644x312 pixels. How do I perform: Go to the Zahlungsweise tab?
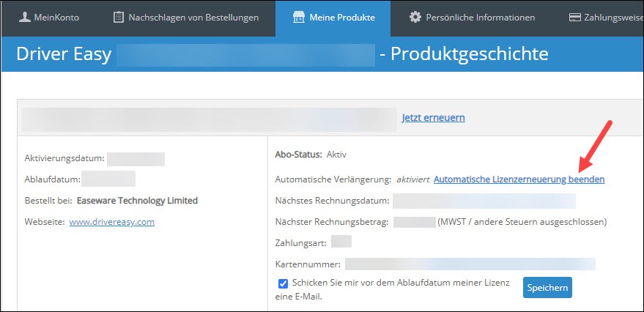[x=606, y=18]
